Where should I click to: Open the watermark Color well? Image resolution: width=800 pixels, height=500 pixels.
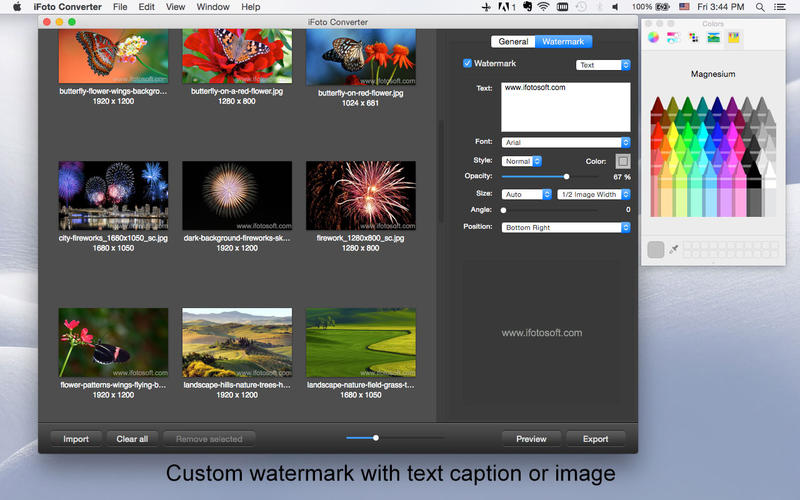pos(622,161)
